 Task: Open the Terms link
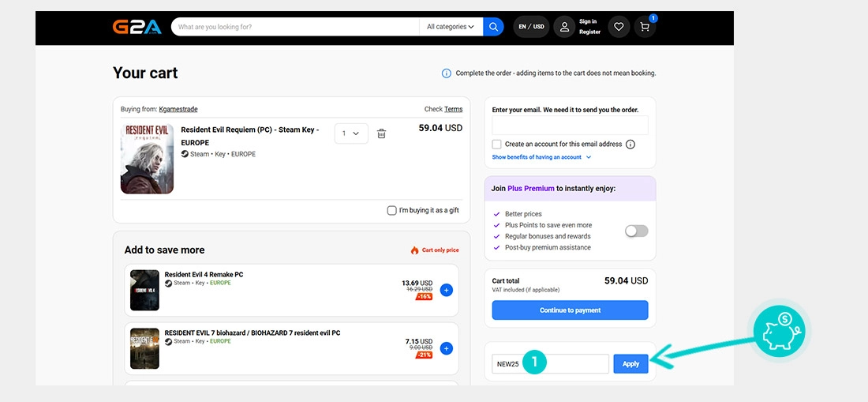pos(454,109)
